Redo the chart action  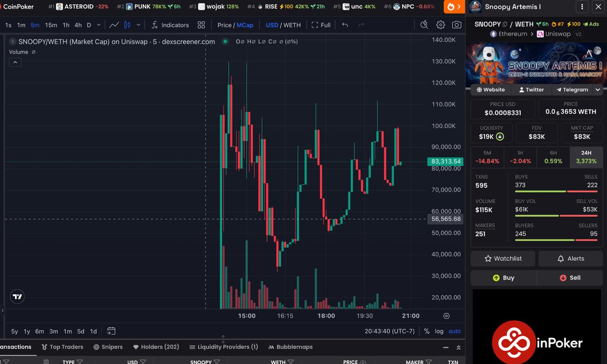361,25
